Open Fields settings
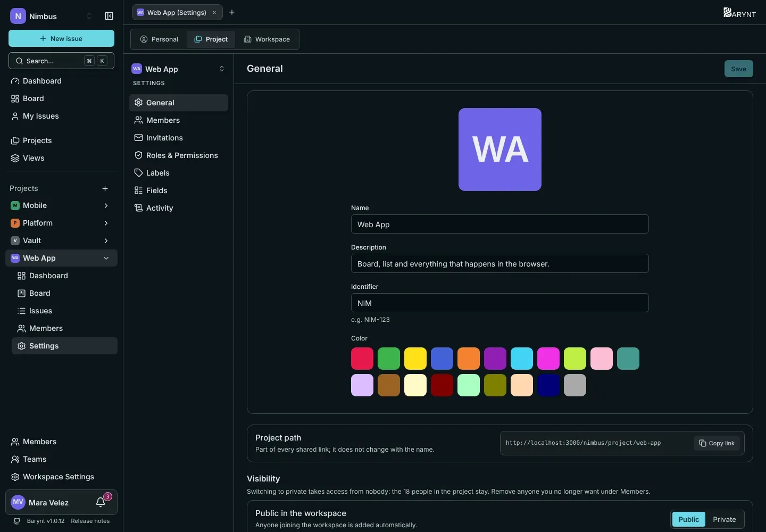The height and width of the screenshot is (532, 766). (x=178, y=190)
